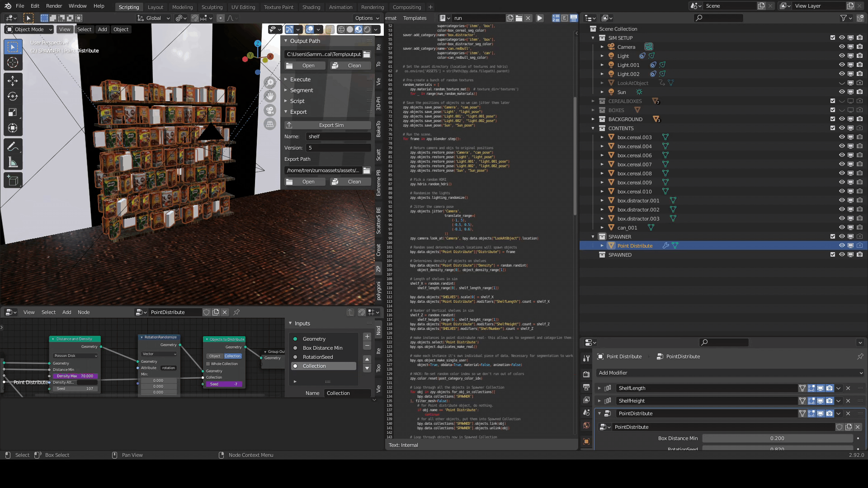Open Global transform orientation dropdown
Viewport: 868px width, 488px height.
[x=154, y=18]
